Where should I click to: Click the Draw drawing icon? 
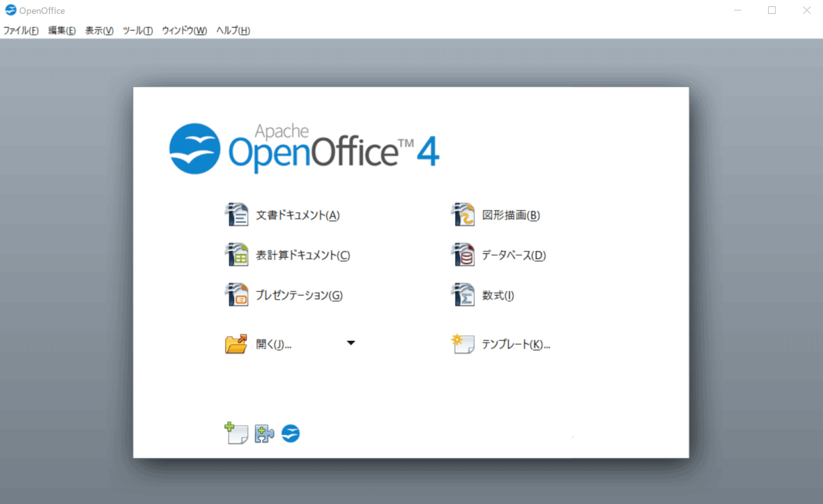click(463, 215)
